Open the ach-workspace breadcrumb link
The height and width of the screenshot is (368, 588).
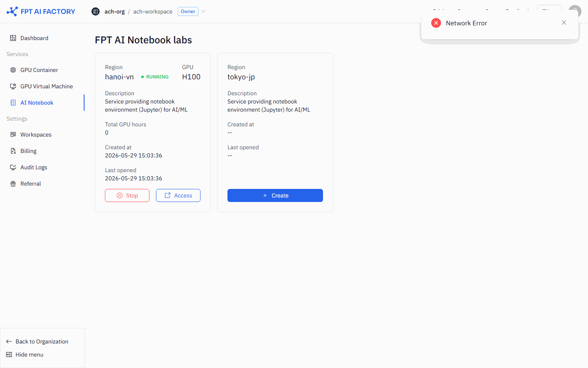click(153, 11)
